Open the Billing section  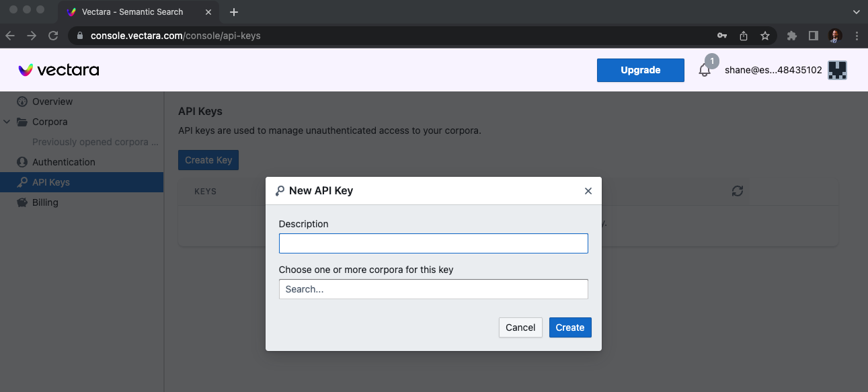pos(46,202)
